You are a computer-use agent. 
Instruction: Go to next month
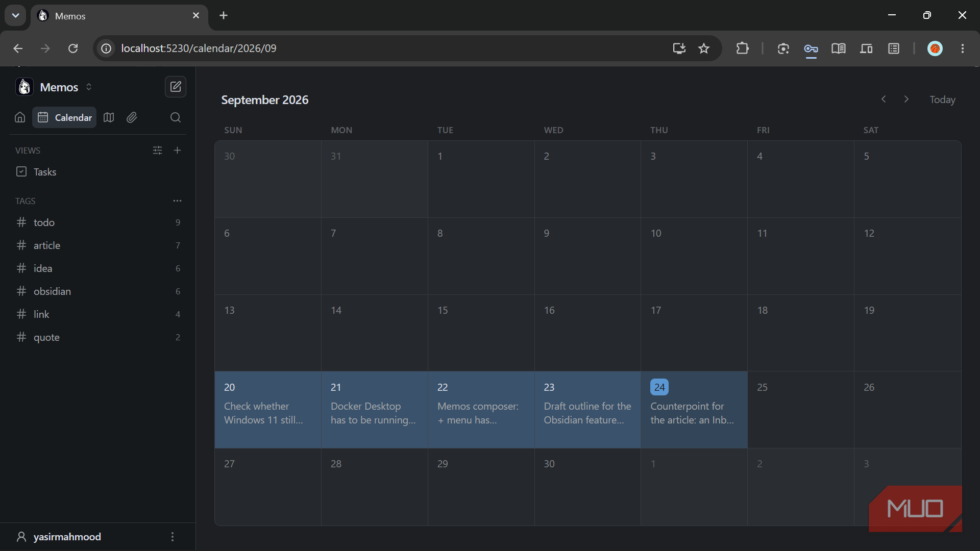[x=906, y=99]
